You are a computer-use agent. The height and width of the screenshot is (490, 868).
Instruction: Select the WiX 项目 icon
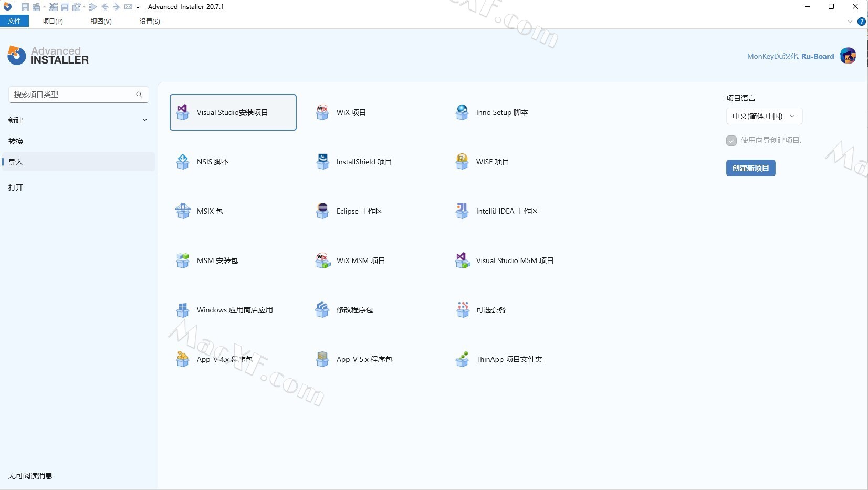322,112
